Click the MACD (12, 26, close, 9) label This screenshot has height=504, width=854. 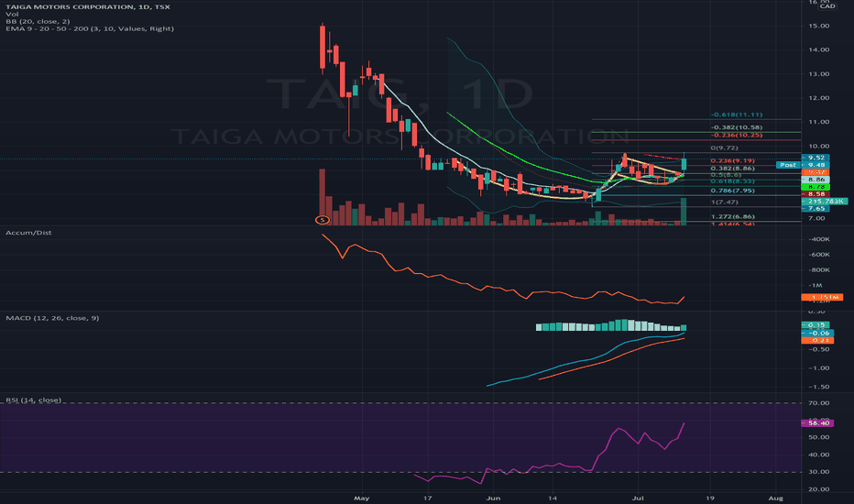point(52,318)
